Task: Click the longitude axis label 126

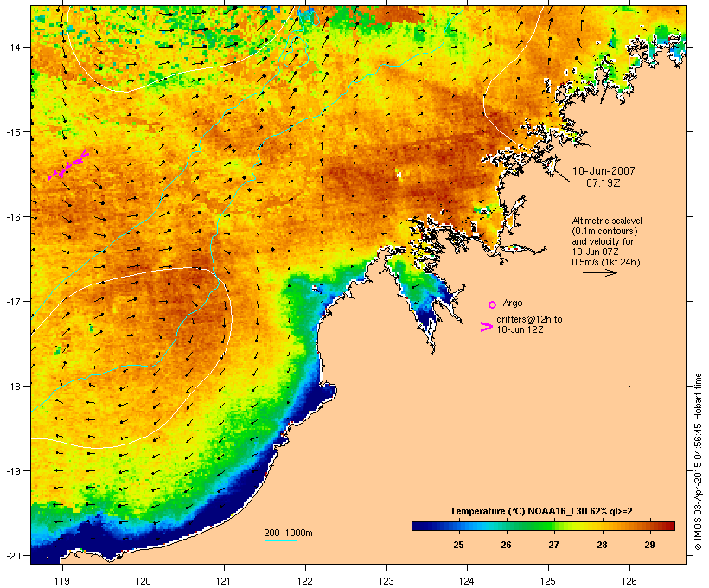Action: coord(629,581)
